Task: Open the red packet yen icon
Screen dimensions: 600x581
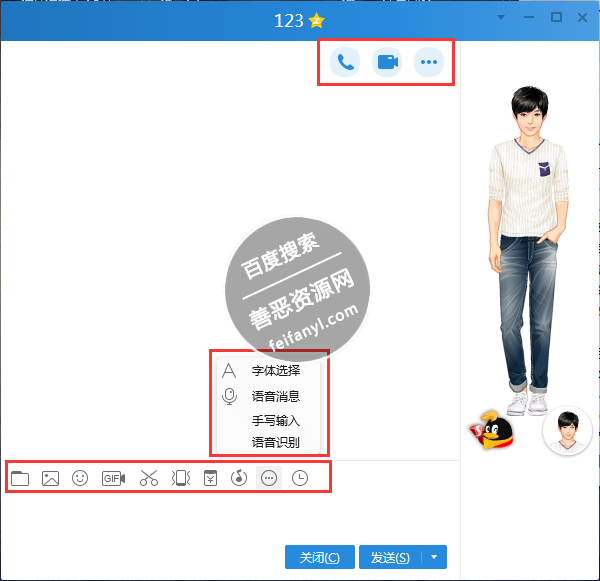Action: (x=210, y=478)
